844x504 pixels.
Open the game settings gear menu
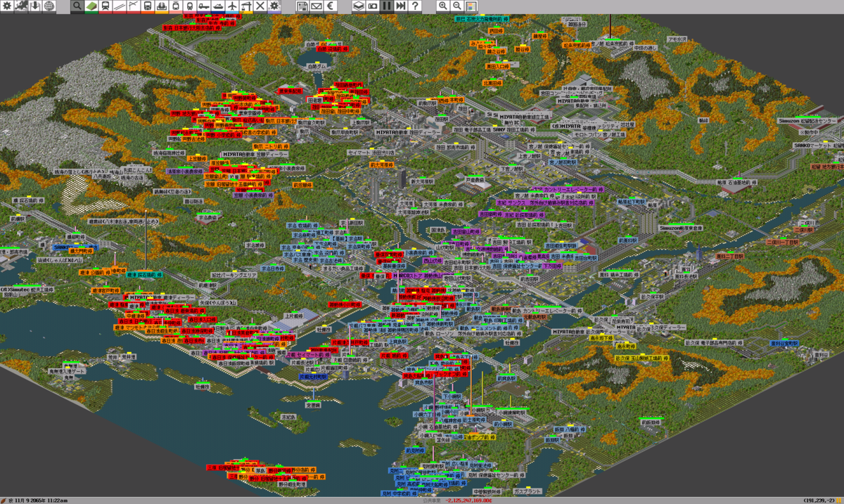coord(7,6)
